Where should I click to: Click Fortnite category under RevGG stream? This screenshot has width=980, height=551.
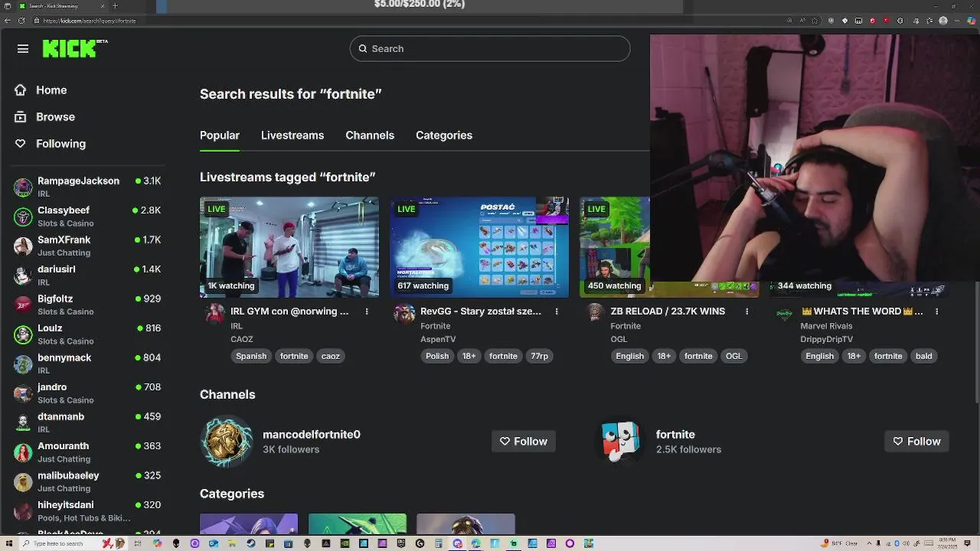[x=435, y=326]
